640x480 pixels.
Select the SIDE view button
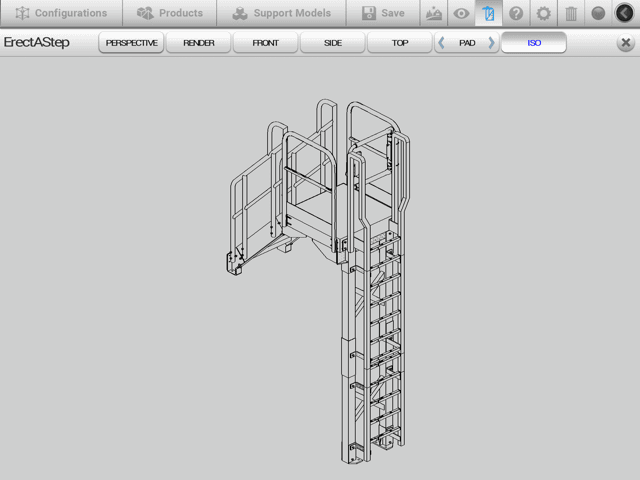(333, 43)
